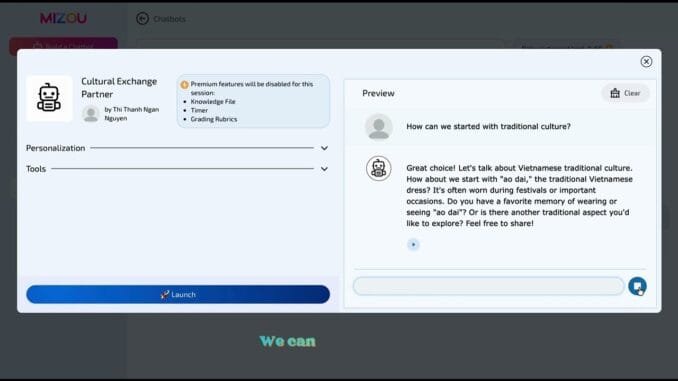Click the small audio play icon under the reply
678x381 pixels.
(413, 245)
